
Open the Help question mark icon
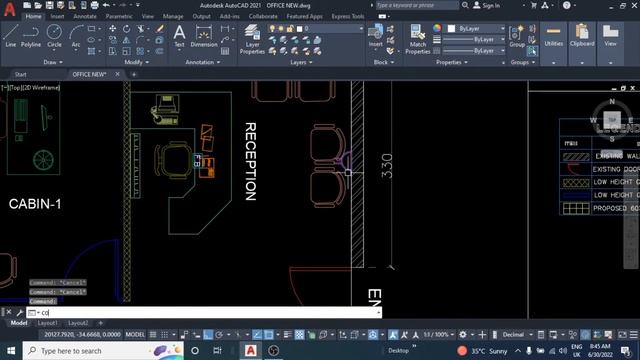click(567, 5)
